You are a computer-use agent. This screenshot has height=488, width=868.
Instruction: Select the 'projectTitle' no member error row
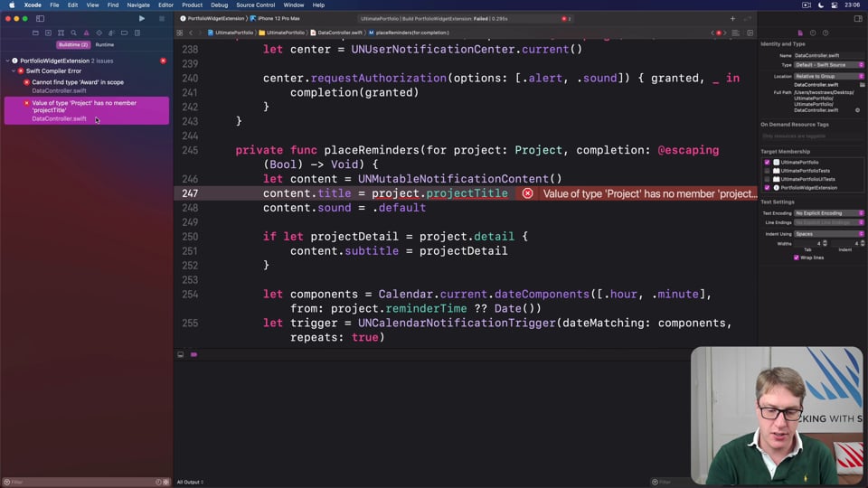pos(87,110)
